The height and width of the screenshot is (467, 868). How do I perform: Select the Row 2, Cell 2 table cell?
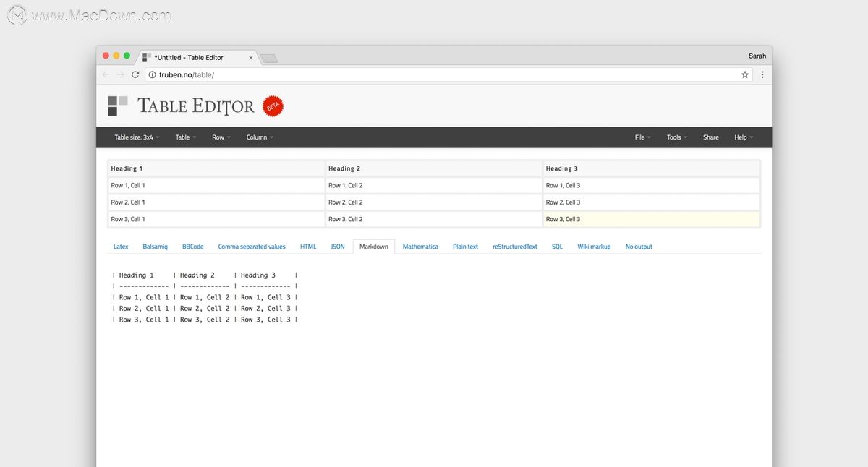pos(434,202)
